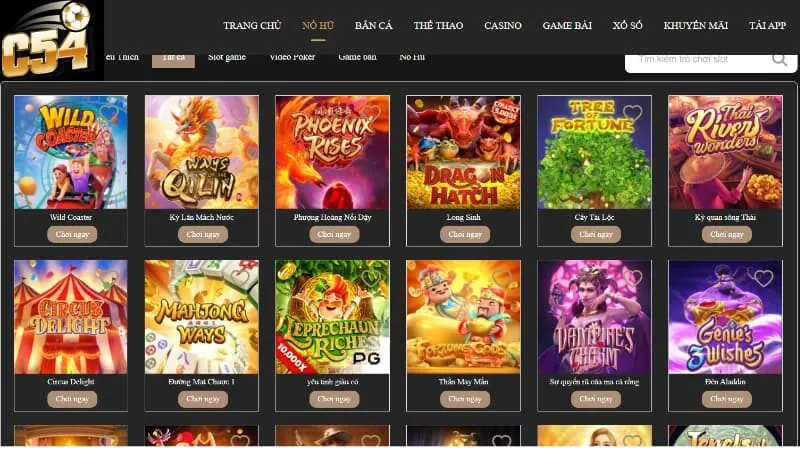This screenshot has height=450, width=800.
Task: Go to the CASINO menu item
Action: 503,26
